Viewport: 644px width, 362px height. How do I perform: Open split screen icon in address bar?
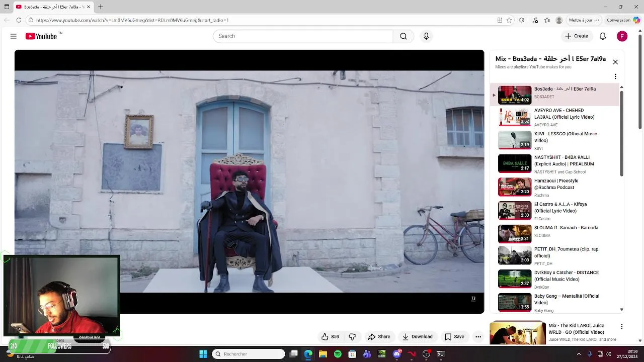coord(500,20)
